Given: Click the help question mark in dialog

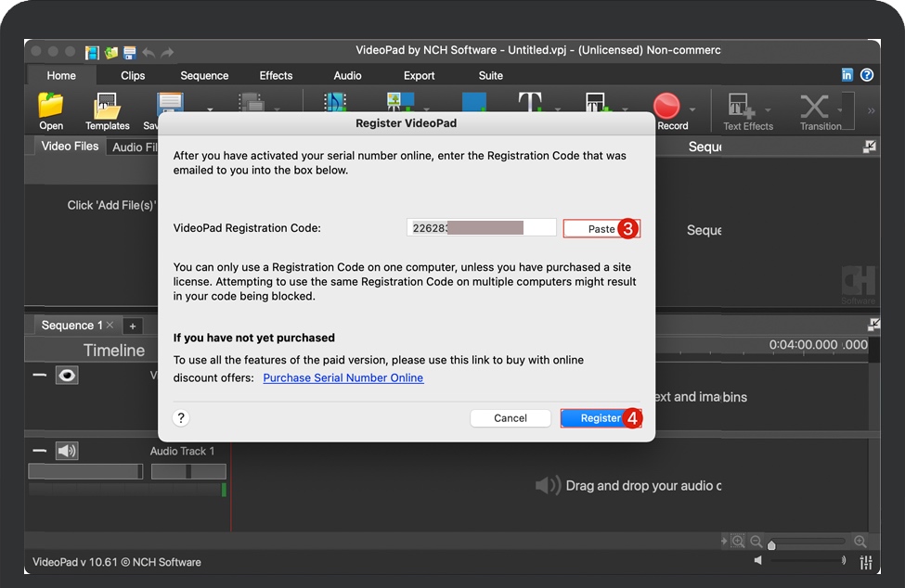Looking at the screenshot, I should pyautogui.click(x=181, y=418).
